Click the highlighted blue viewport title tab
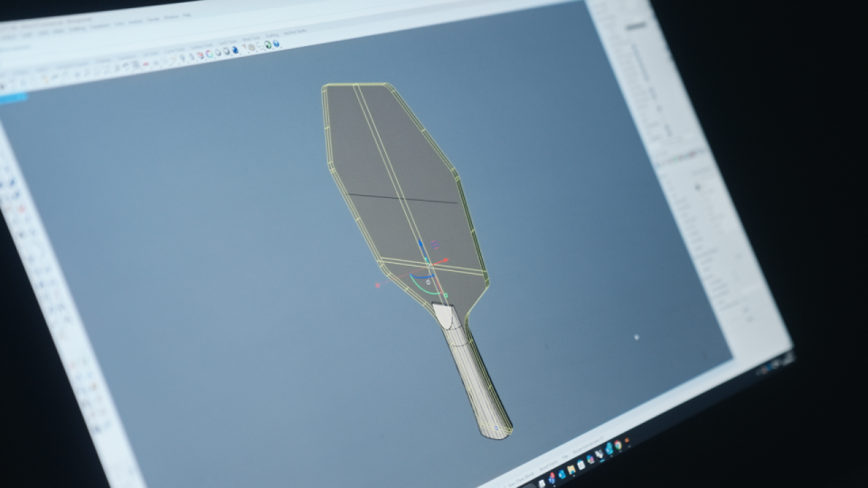 (12, 98)
